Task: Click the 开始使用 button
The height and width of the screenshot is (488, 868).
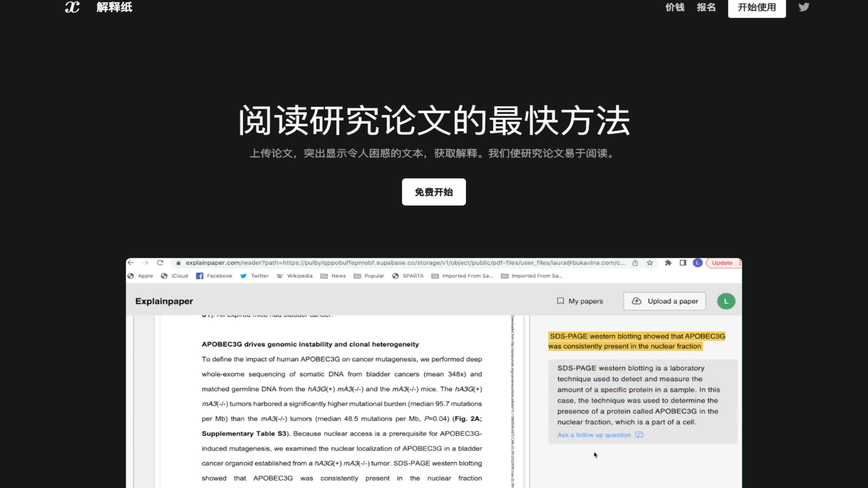Action: click(x=757, y=8)
